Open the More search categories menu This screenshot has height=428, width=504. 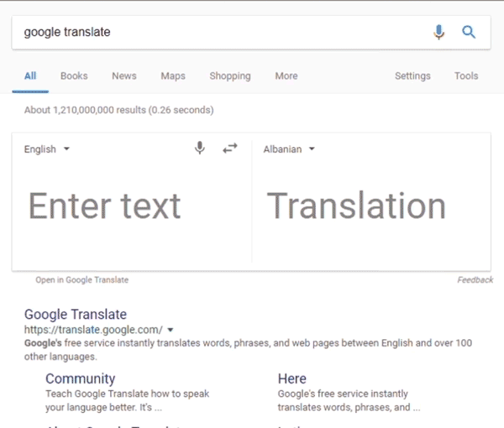[x=286, y=76]
